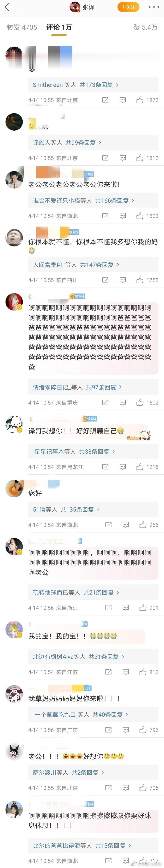164x868 pixels.
Task: Switch to the 转发 4705 tab
Action: pyautogui.click(x=22, y=27)
